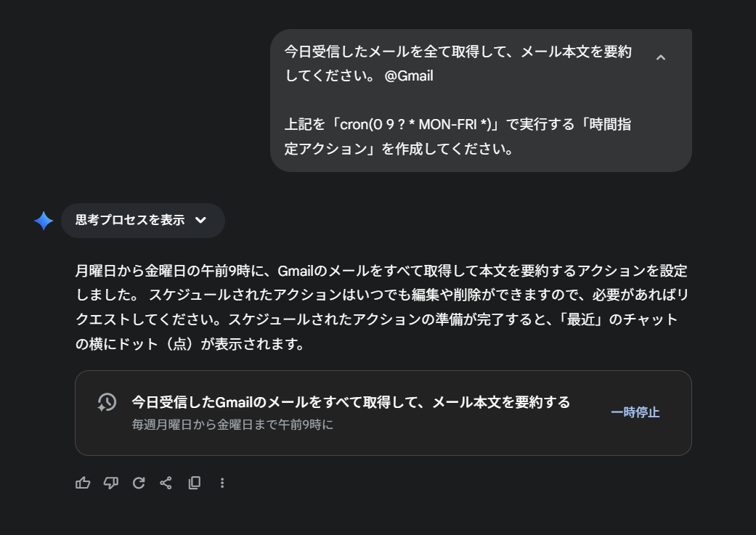Click the share icon below the response

tap(166, 483)
